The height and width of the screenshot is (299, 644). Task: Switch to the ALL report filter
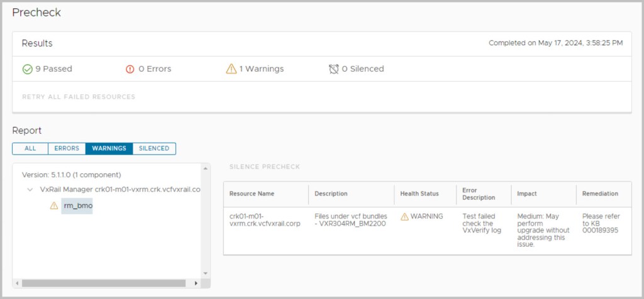(x=30, y=149)
